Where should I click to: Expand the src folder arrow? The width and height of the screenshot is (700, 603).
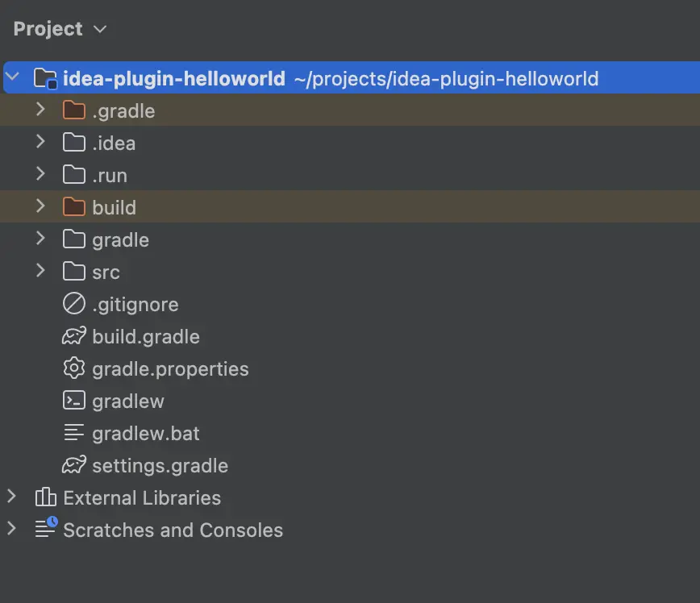point(40,271)
